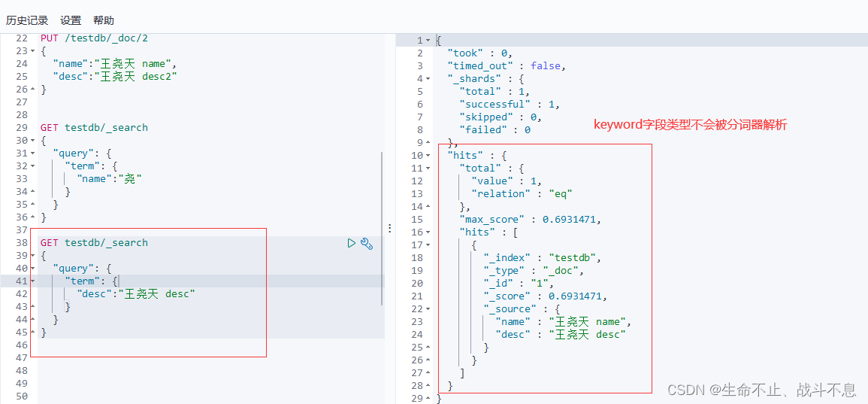The width and height of the screenshot is (868, 404).
Task: Collapse the "_source" object in the response
Action: tap(428, 309)
